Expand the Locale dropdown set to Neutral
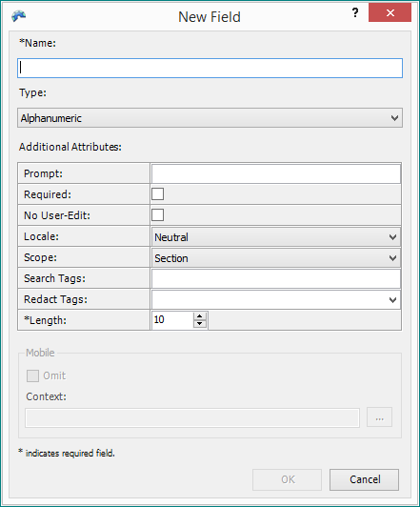The width and height of the screenshot is (420, 507). pyautogui.click(x=276, y=237)
